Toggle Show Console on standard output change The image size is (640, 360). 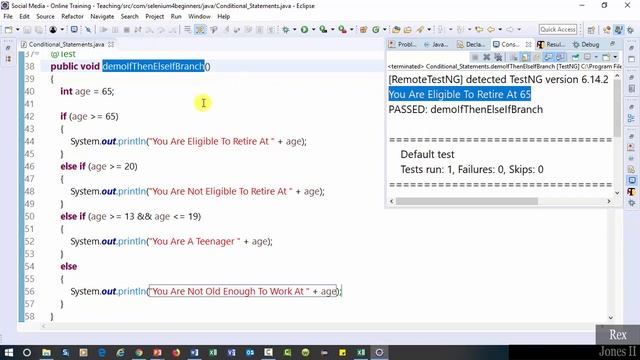pos(549,57)
